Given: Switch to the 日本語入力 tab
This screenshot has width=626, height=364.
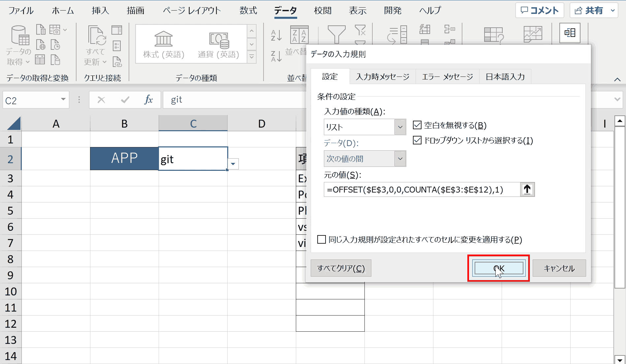Looking at the screenshot, I should [x=505, y=77].
